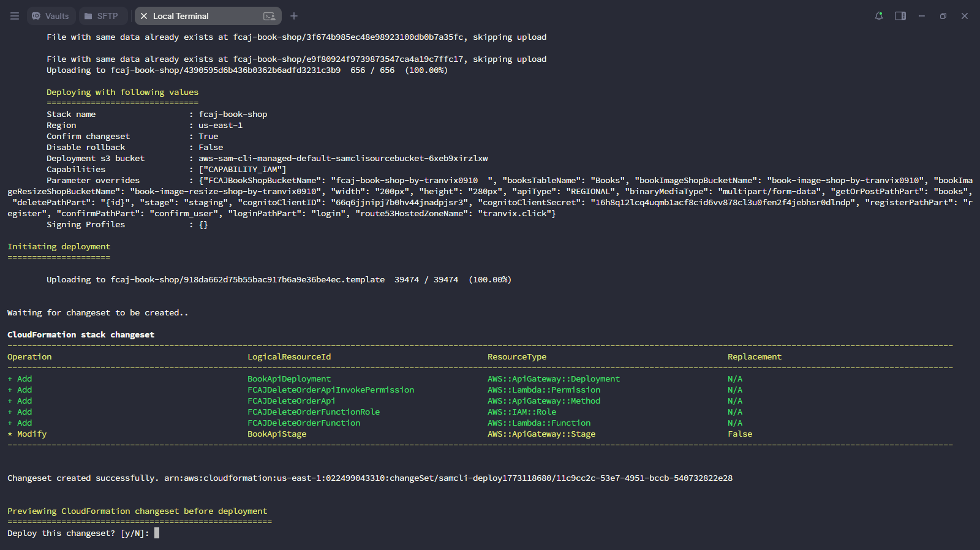Click 'AWS::Lambda::Permission' resource type

544,390
